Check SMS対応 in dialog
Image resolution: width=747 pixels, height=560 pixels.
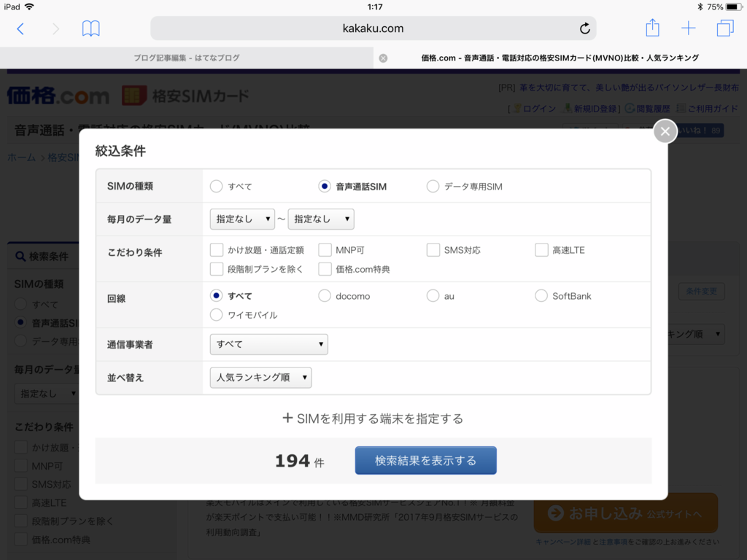[x=433, y=250]
